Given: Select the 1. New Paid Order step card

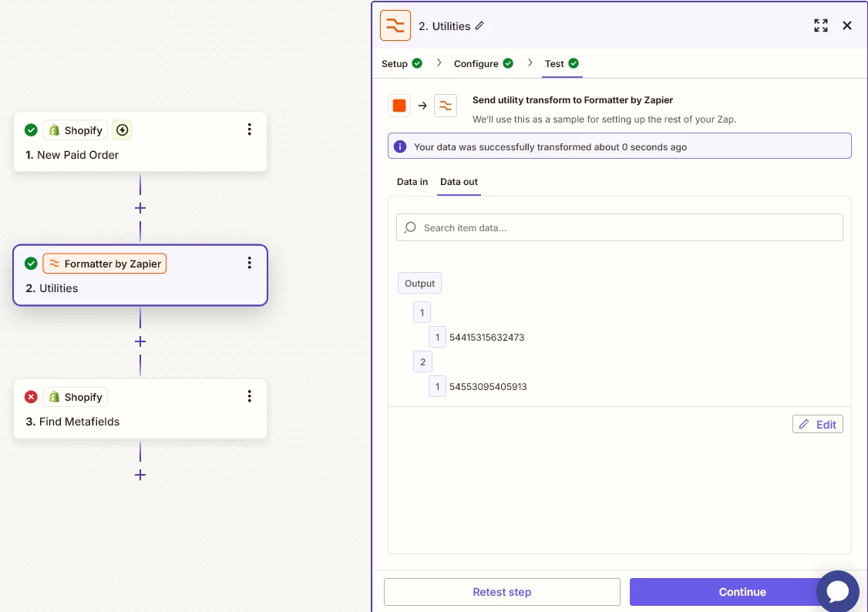Looking at the screenshot, I should tap(140, 142).
